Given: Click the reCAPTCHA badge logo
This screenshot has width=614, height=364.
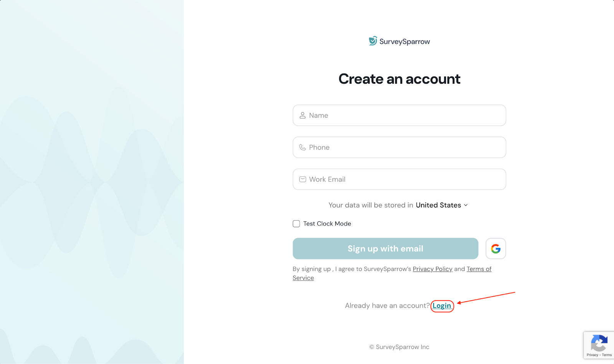Looking at the screenshot, I should point(599,343).
